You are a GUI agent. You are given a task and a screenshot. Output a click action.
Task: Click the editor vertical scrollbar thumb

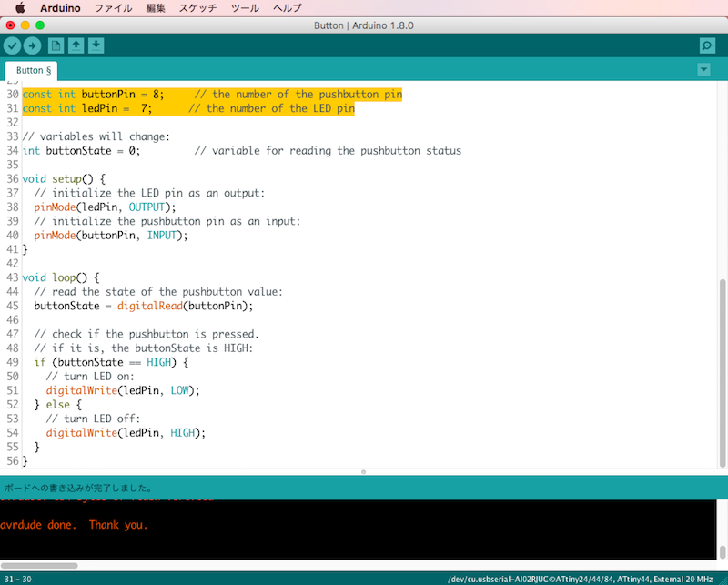click(x=723, y=373)
